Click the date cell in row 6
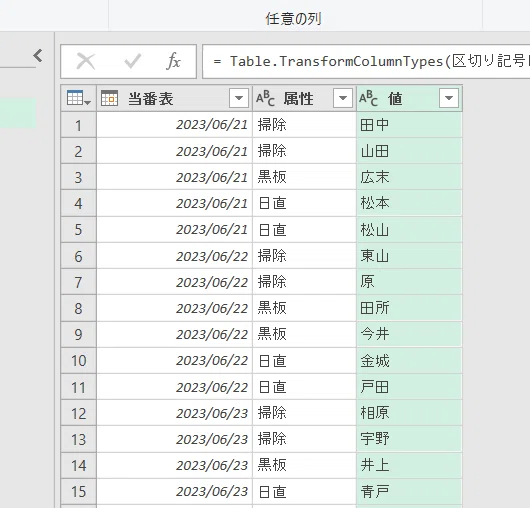The width and height of the screenshot is (530, 508). (x=174, y=256)
